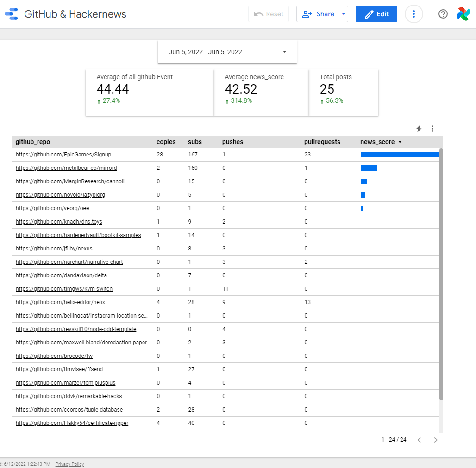
Task: Click the table's vertical scrollbar
Action: point(441,275)
